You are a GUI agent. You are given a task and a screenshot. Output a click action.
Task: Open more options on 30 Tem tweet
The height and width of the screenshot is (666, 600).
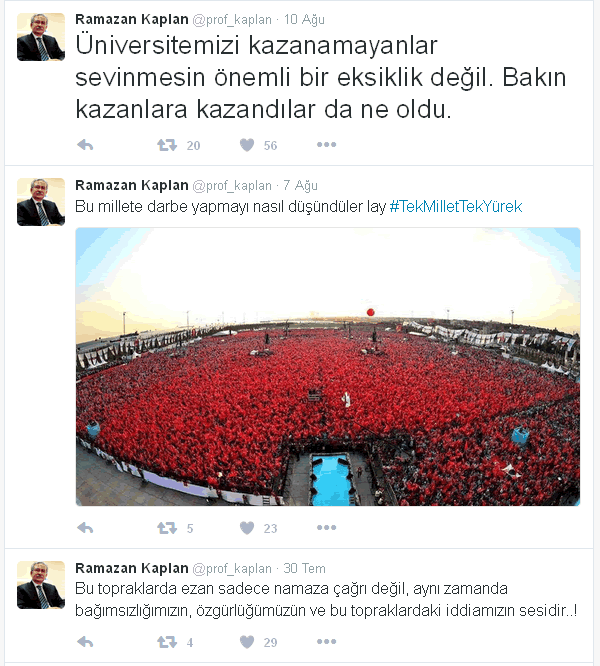[326, 641]
